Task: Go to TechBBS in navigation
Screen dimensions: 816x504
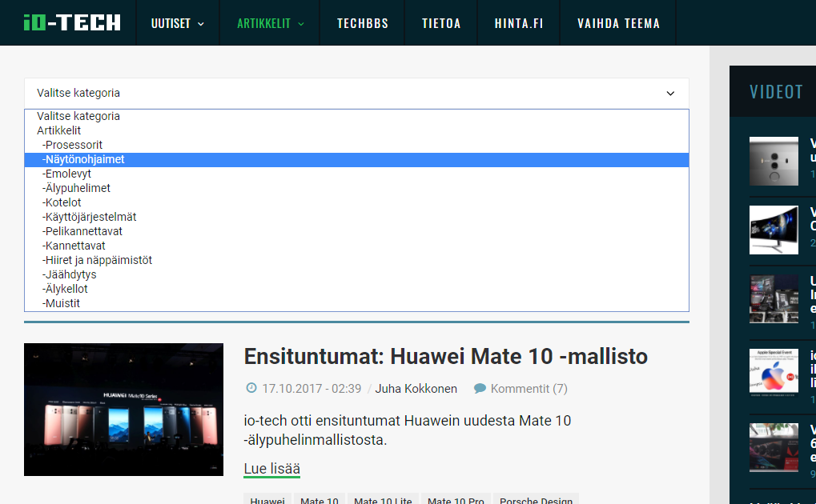Action: tap(363, 23)
